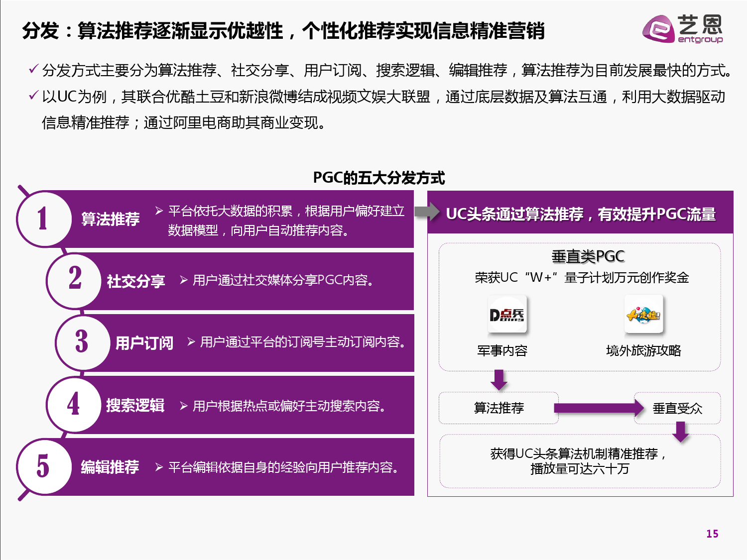Click the slide title 分发：算法推荐逐渐显示优越性
The image size is (747, 560).
pyautogui.click(x=283, y=31)
